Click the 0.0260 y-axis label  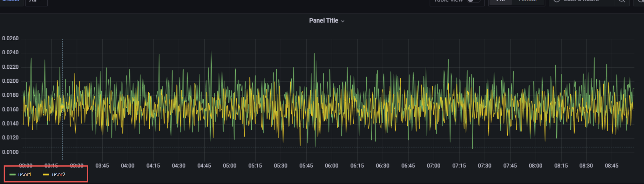pos(10,39)
